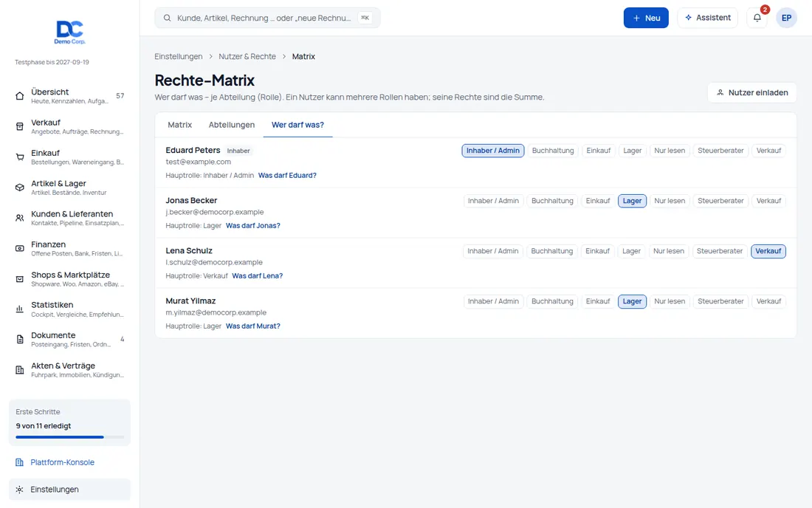
Task: Open Artikel & Lager box icon
Action: [x=20, y=188]
